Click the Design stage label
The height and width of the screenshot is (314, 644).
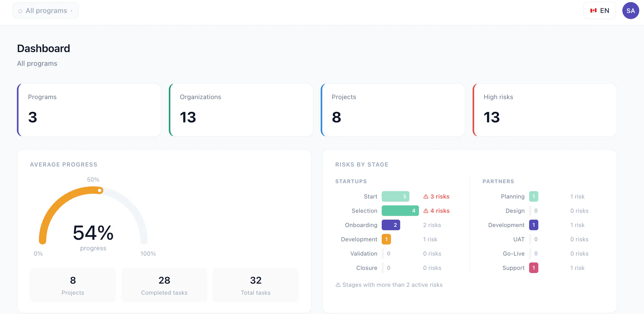515,211
